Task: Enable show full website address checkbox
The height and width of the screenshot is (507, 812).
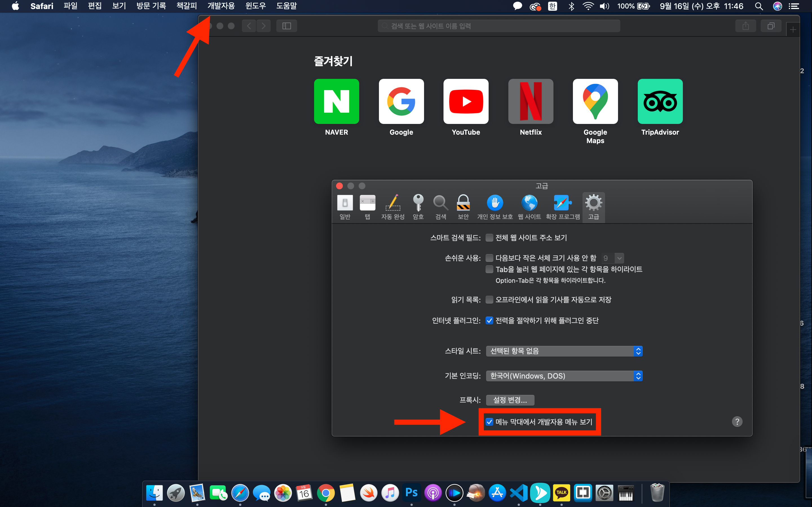Action: pos(489,238)
